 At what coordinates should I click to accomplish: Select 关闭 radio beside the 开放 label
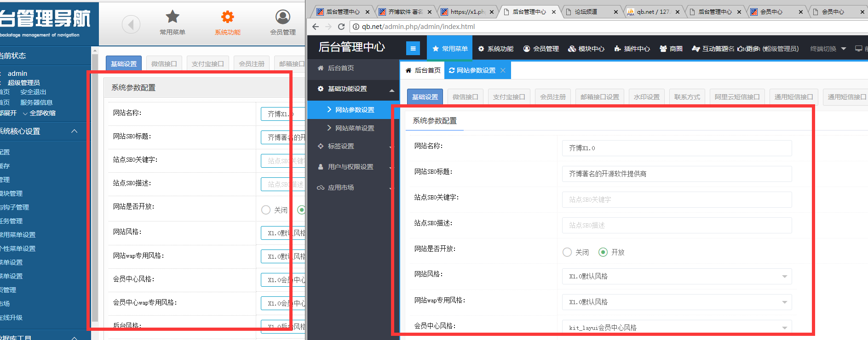point(567,252)
